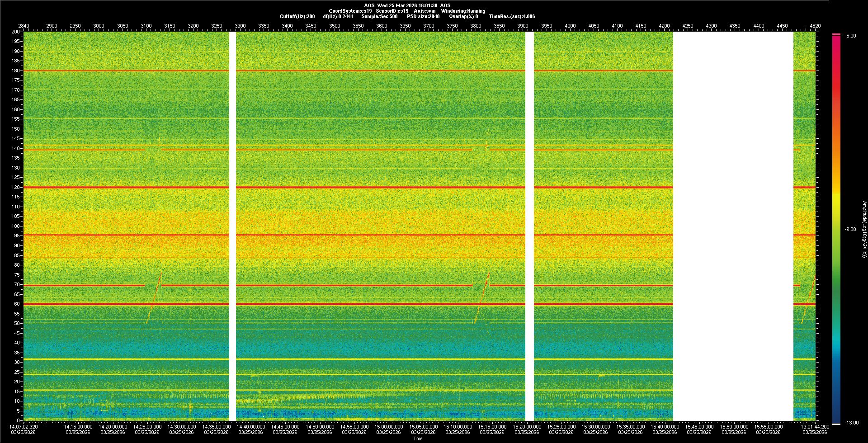Click the plot title with date 25 Mar 2026
The width and height of the screenshot is (868, 443).
[407, 5]
